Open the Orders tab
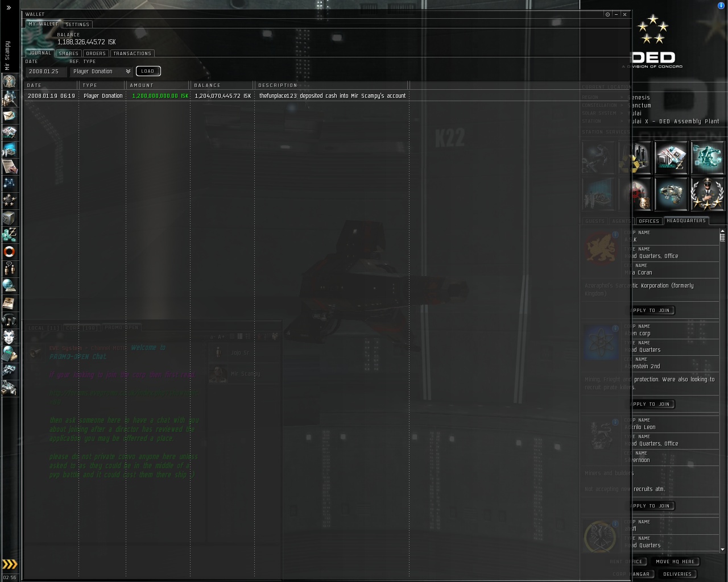The image size is (728, 582). click(x=96, y=53)
